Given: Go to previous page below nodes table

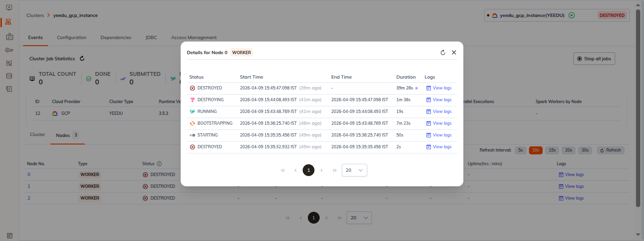Looking at the screenshot, I should pyautogui.click(x=300, y=218).
